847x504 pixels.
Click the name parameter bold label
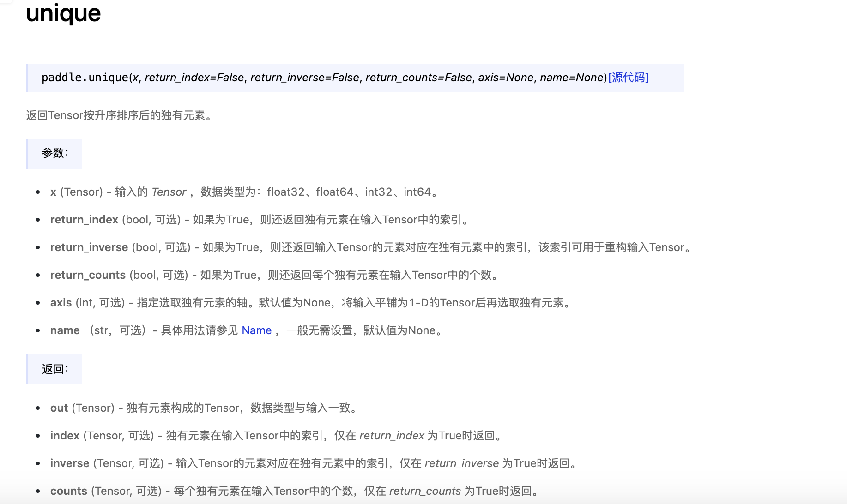(65, 330)
